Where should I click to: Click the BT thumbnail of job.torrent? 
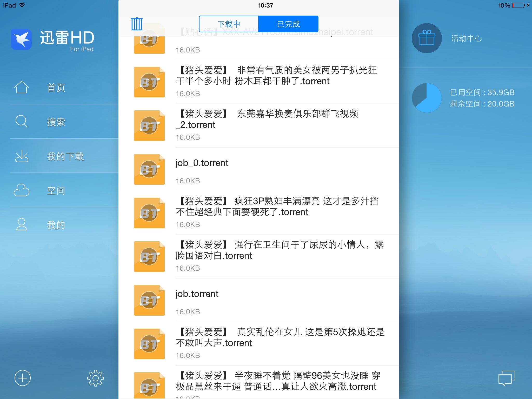149,300
